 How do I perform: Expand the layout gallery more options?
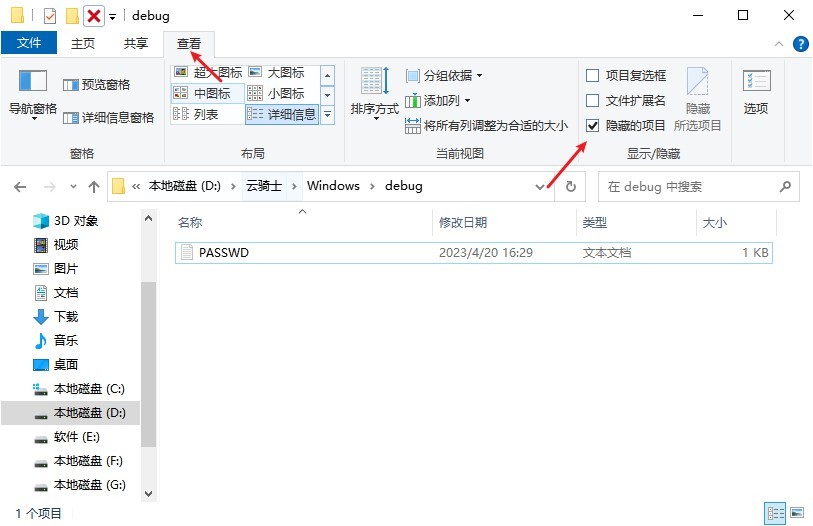327,115
